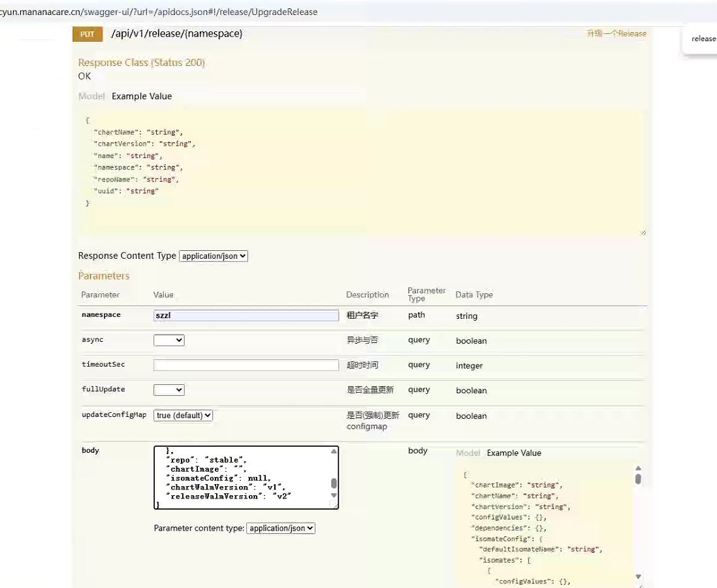Expand the /api/v1/release/{namespace} endpoint path
The image size is (717, 588).
(177, 33)
